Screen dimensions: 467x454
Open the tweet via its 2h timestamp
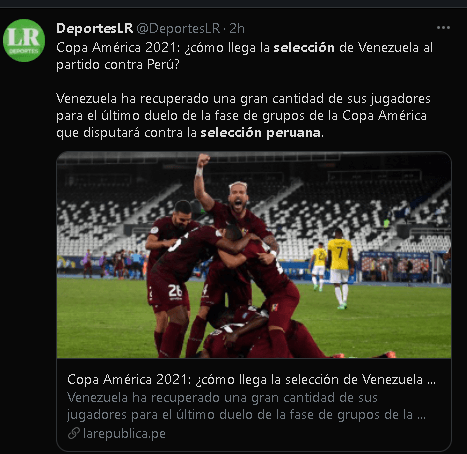point(237,28)
